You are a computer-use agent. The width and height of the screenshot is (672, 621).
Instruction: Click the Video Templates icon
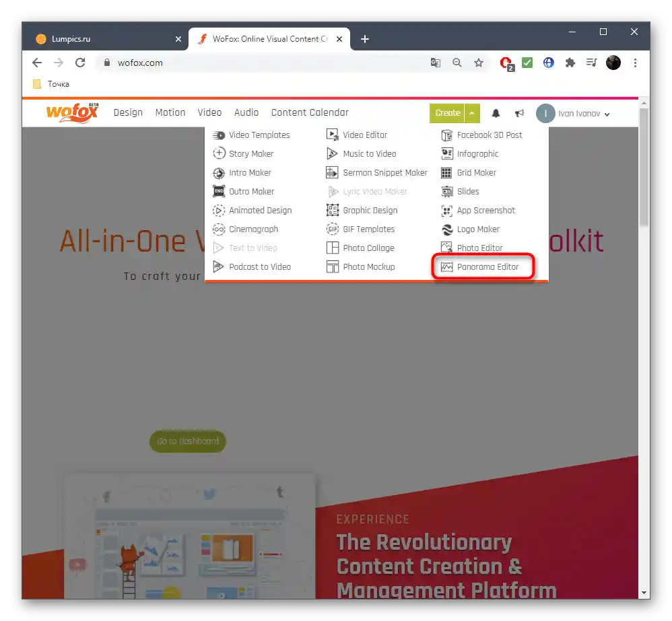pos(219,135)
